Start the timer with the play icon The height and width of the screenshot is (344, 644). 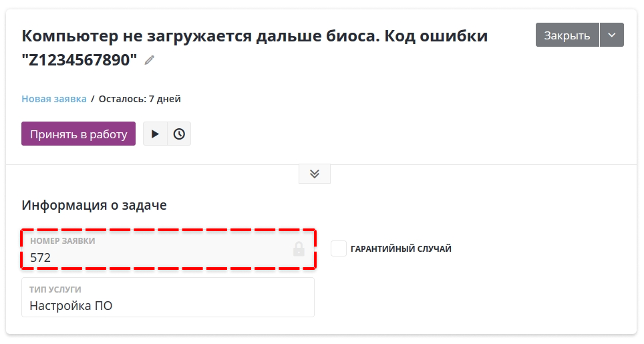click(155, 134)
